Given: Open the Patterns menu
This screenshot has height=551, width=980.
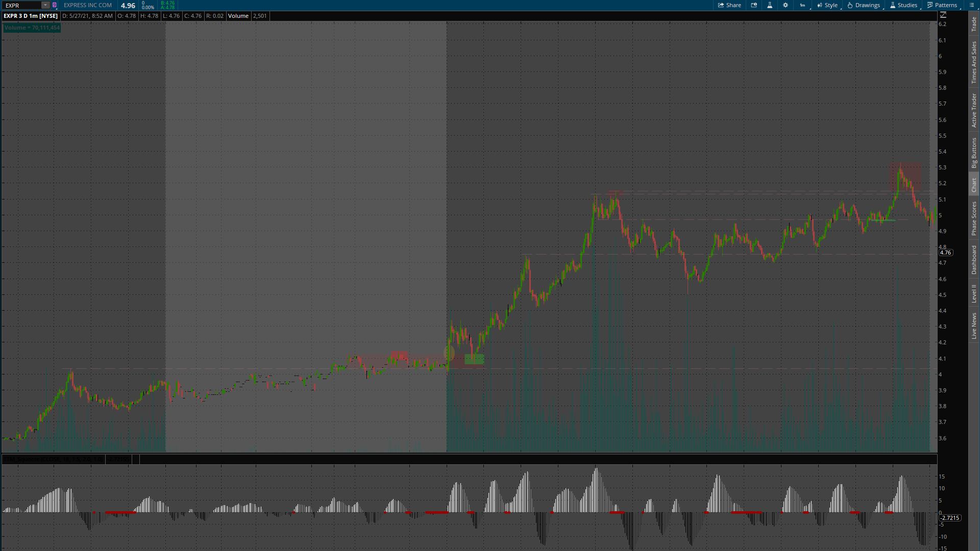Looking at the screenshot, I should [x=942, y=5].
